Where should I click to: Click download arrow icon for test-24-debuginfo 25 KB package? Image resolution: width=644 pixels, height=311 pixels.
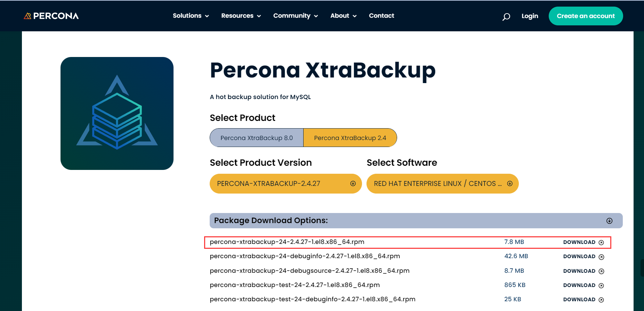pyautogui.click(x=601, y=300)
